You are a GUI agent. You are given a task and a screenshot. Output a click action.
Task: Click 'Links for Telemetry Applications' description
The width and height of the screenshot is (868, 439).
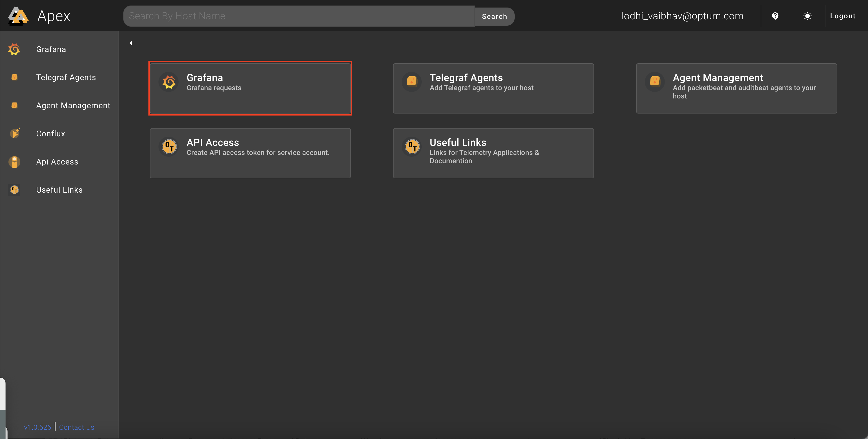pyautogui.click(x=484, y=157)
